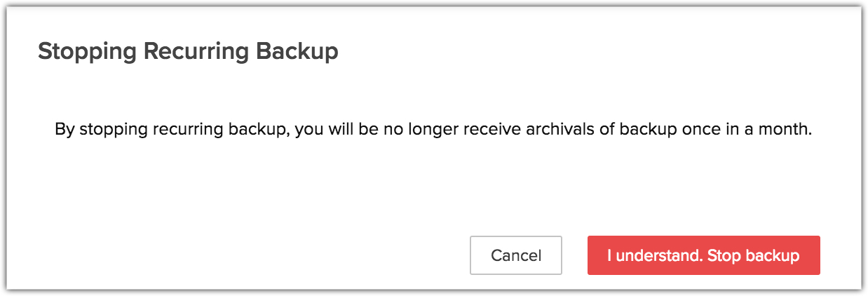
Task: Choose the filled red confirmation button
Action: pyautogui.click(x=703, y=255)
